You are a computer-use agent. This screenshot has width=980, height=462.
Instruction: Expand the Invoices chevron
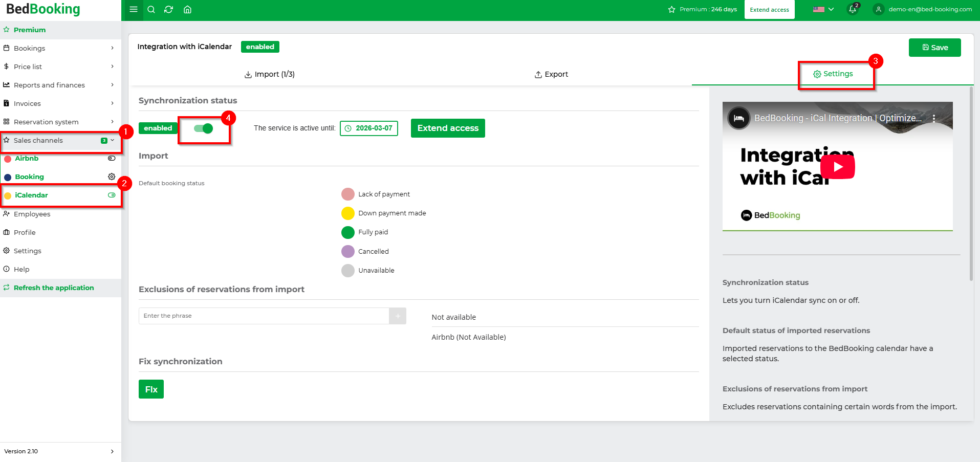(x=113, y=103)
